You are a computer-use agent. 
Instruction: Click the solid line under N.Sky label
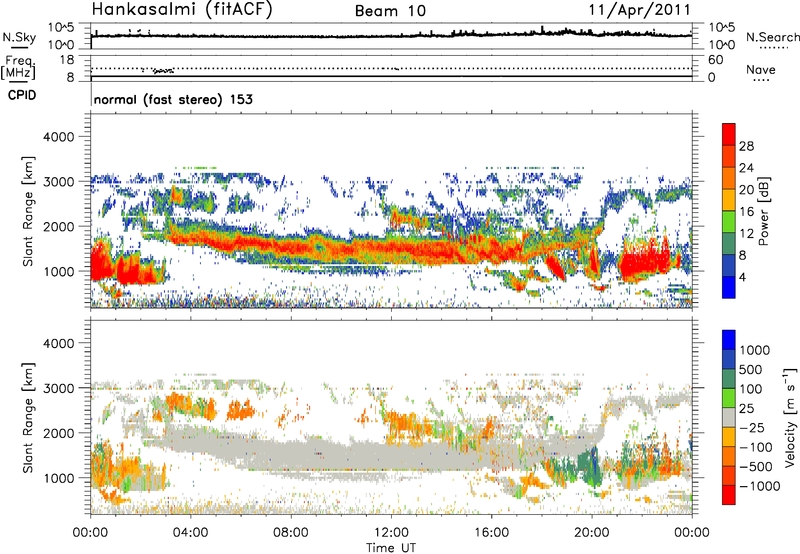pyautogui.click(x=20, y=47)
